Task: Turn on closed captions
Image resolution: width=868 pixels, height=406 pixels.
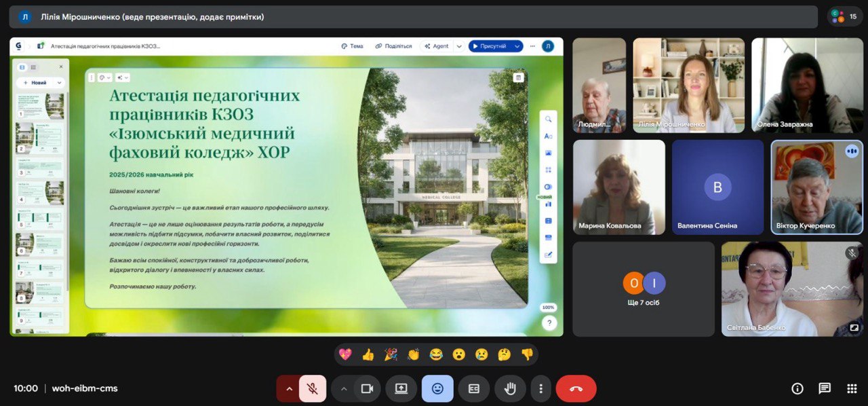Action: pos(474,388)
